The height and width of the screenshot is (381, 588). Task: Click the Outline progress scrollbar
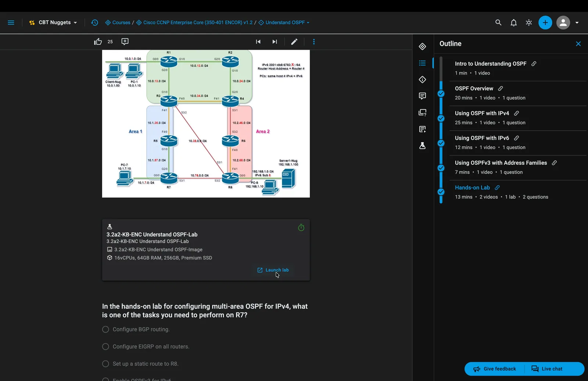[x=441, y=130]
